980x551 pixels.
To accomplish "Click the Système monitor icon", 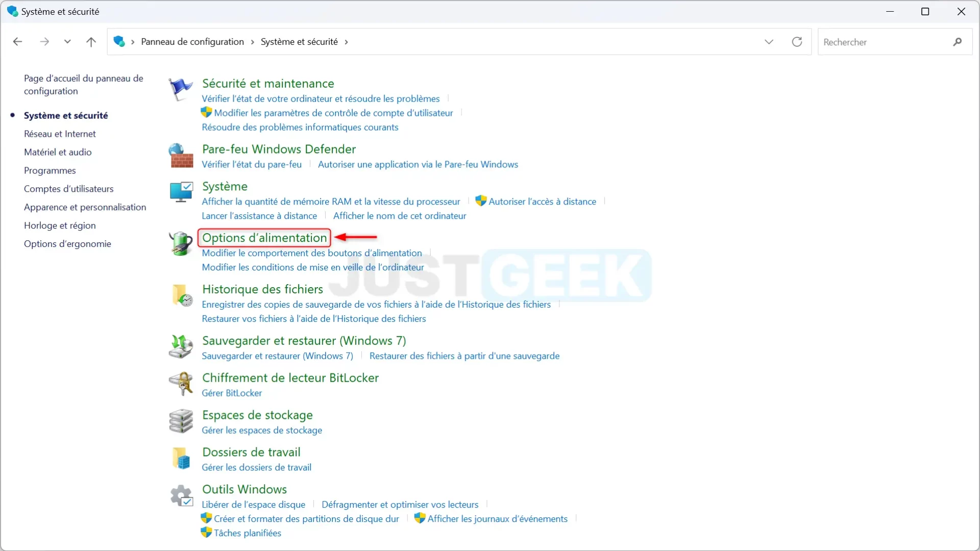I will [x=181, y=192].
